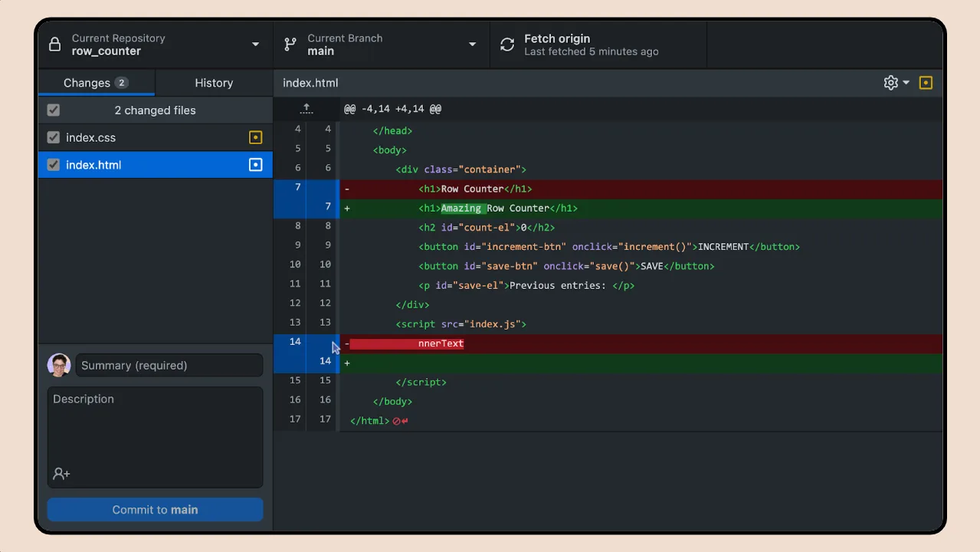Uncheck the index.css checkbox
Screen dimensions: 980x552
54,138
